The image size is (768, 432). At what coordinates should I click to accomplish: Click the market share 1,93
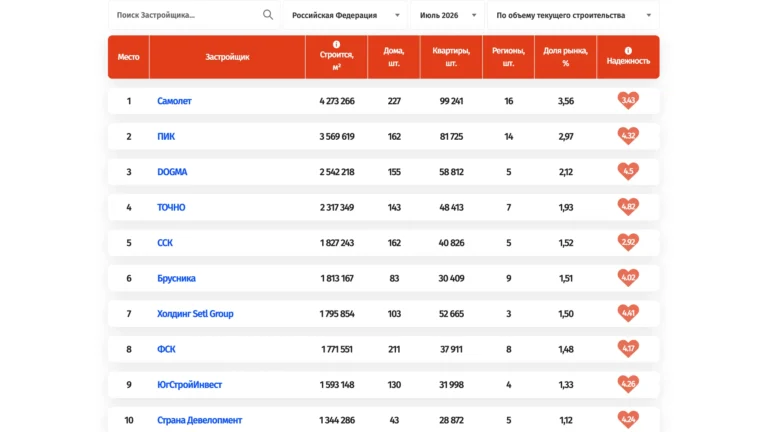click(566, 207)
